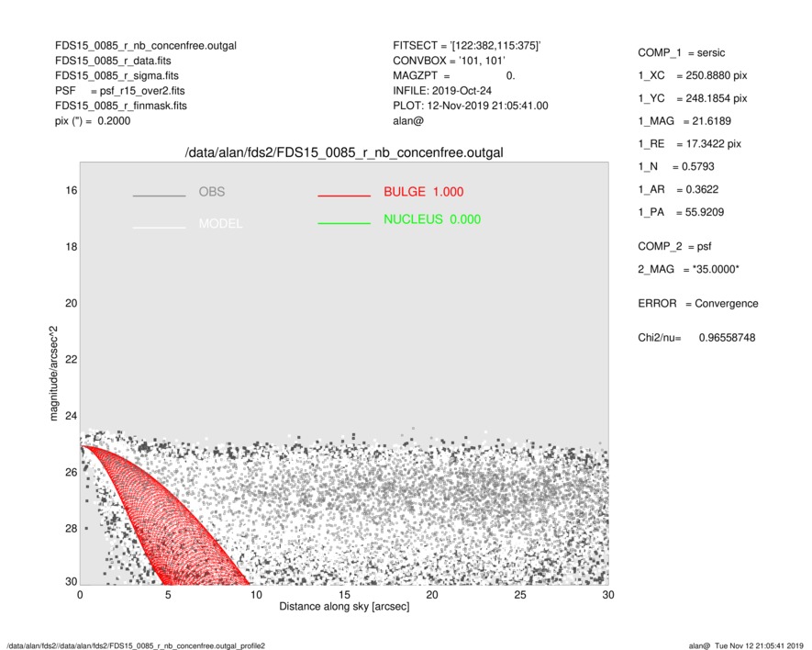This screenshot has height=650, width=812.
Task: Select the CONVBOX '101, 101' text
Action: [x=450, y=61]
